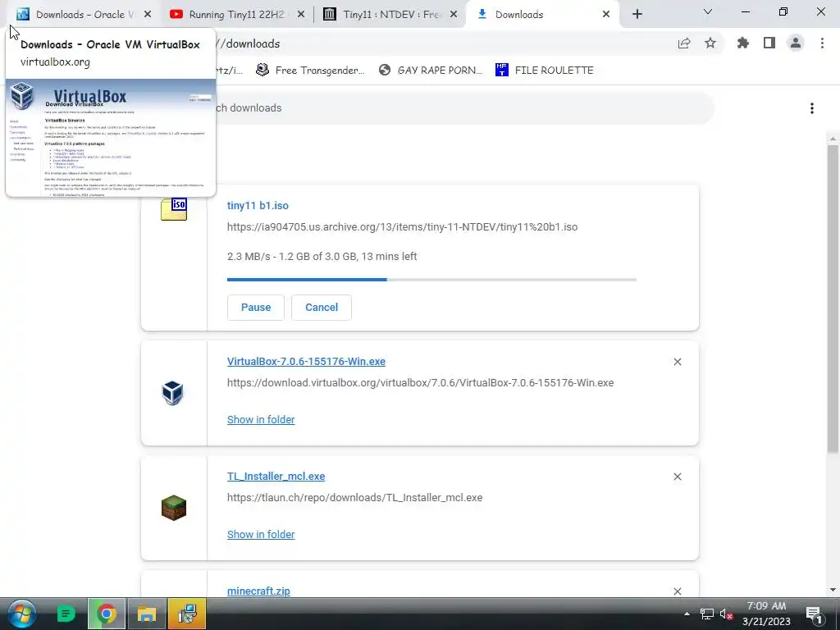Switch to the Downloads – Oracle VM VirtualBox tab
This screenshot has width=840, height=630.
click(80, 15)
